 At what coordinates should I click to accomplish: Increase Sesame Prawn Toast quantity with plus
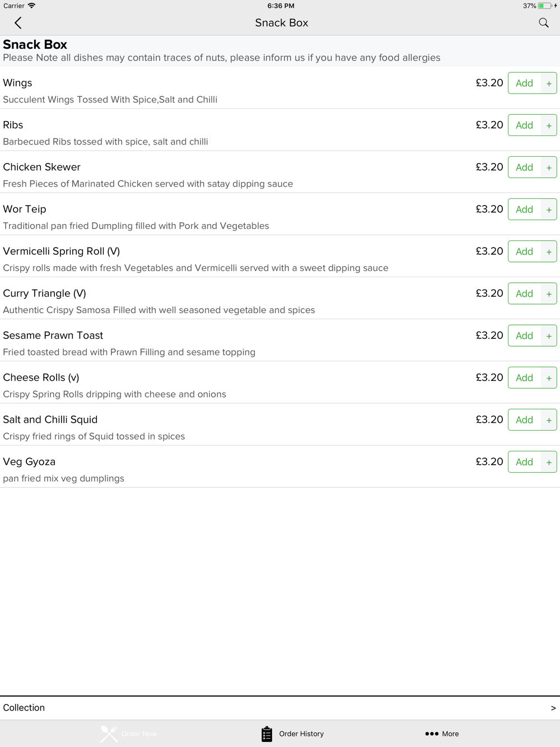coord(549,336)
